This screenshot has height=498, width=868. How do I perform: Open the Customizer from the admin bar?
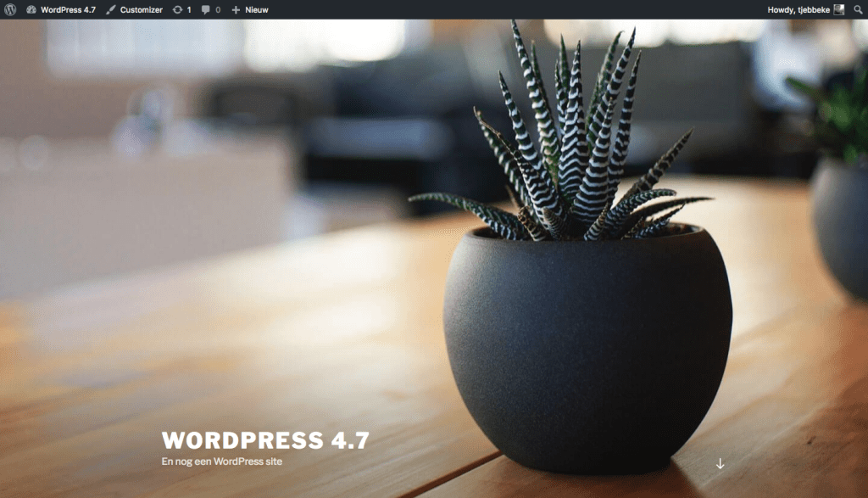pyautogui.click(x=135, y=9)
